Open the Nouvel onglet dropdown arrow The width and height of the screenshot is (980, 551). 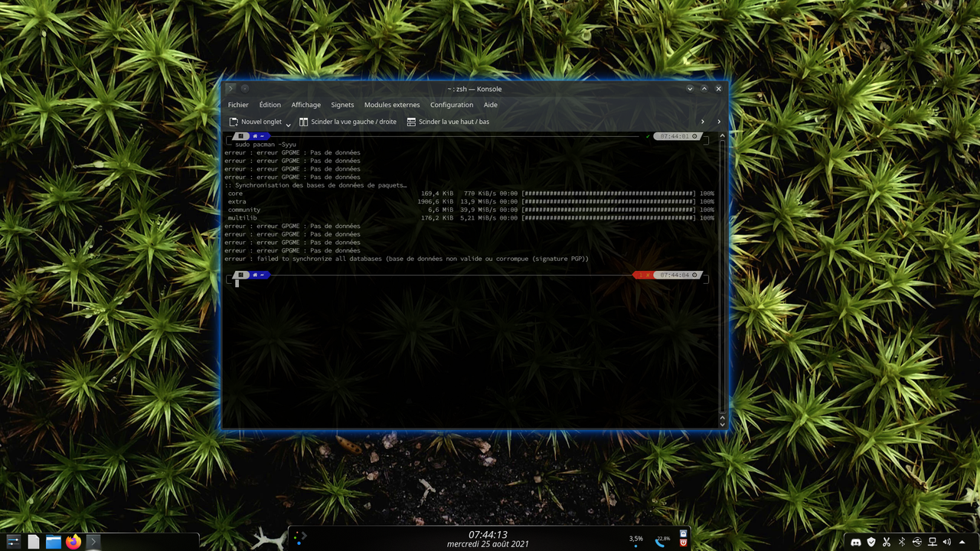point(289,122)
